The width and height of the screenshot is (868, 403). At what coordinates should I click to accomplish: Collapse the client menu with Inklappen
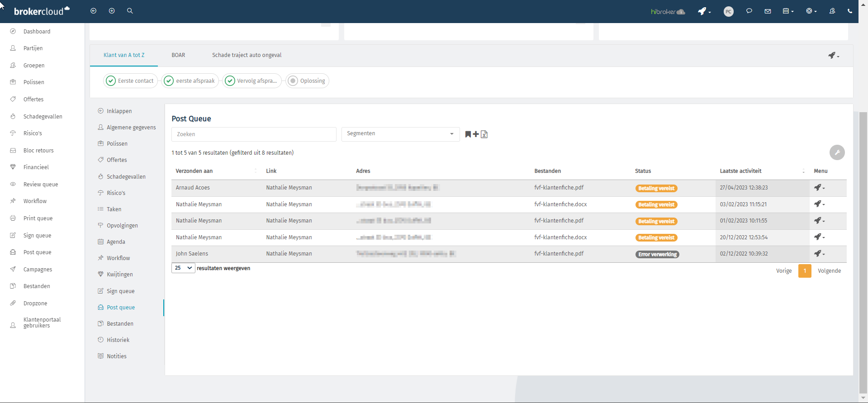pos(119,111)
